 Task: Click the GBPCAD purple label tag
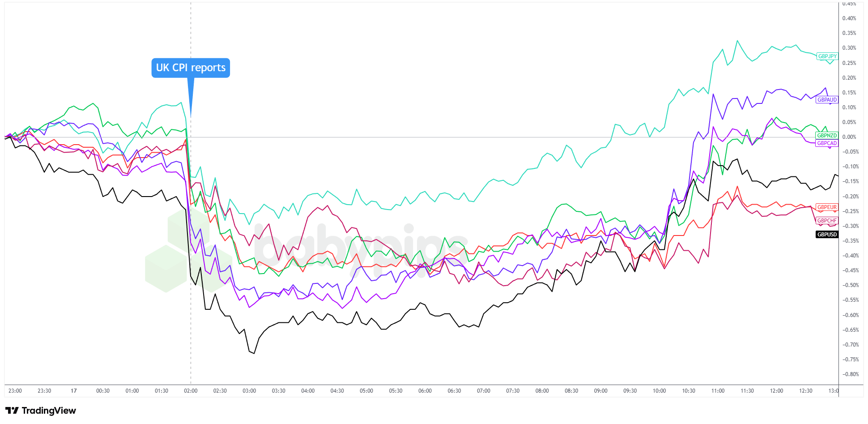point(827,143)
